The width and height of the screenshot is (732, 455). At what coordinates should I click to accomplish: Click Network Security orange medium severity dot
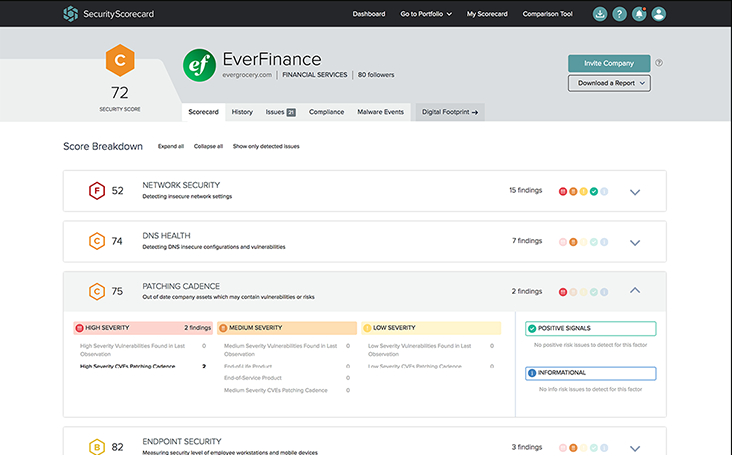click(573, 191)
